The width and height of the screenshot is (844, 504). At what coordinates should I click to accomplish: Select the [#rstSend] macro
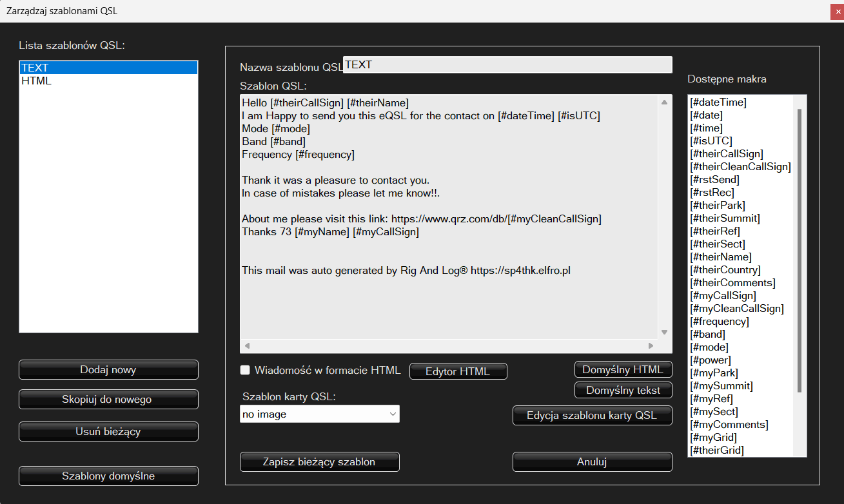tap(715, 180)
